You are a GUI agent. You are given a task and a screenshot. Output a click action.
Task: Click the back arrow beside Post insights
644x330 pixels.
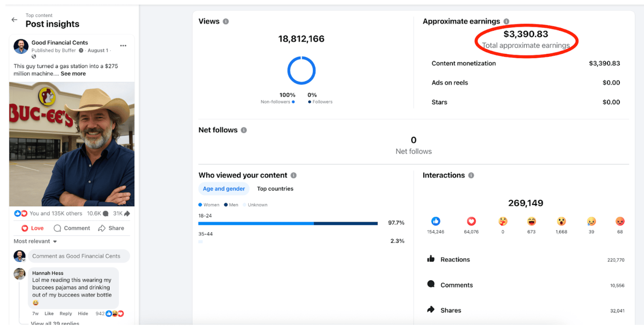[14, 20]
